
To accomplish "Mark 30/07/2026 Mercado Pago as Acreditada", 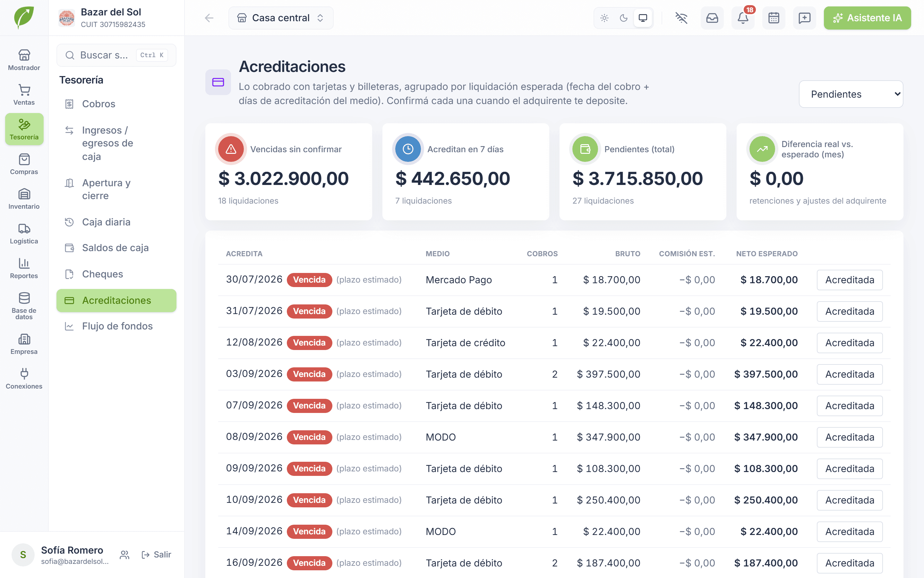I will (850, 280).
